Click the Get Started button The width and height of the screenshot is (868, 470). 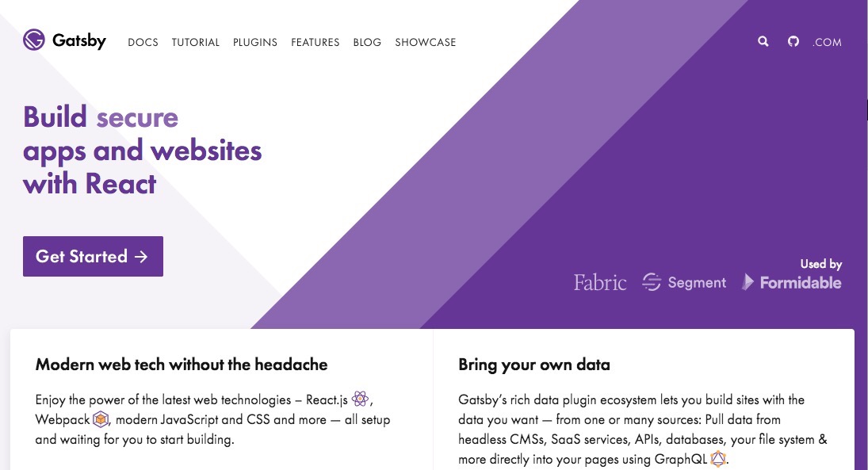(x=93, y=256)
